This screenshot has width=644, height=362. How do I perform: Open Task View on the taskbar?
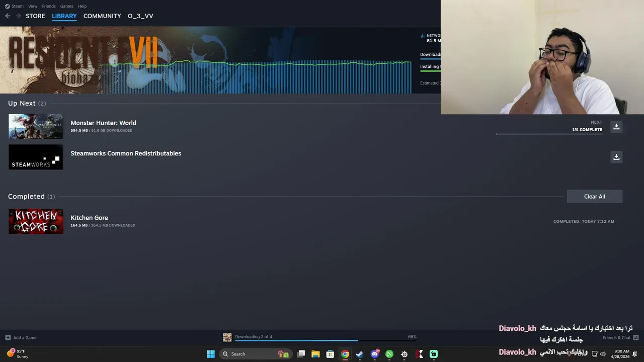click(x=301, y=354)
